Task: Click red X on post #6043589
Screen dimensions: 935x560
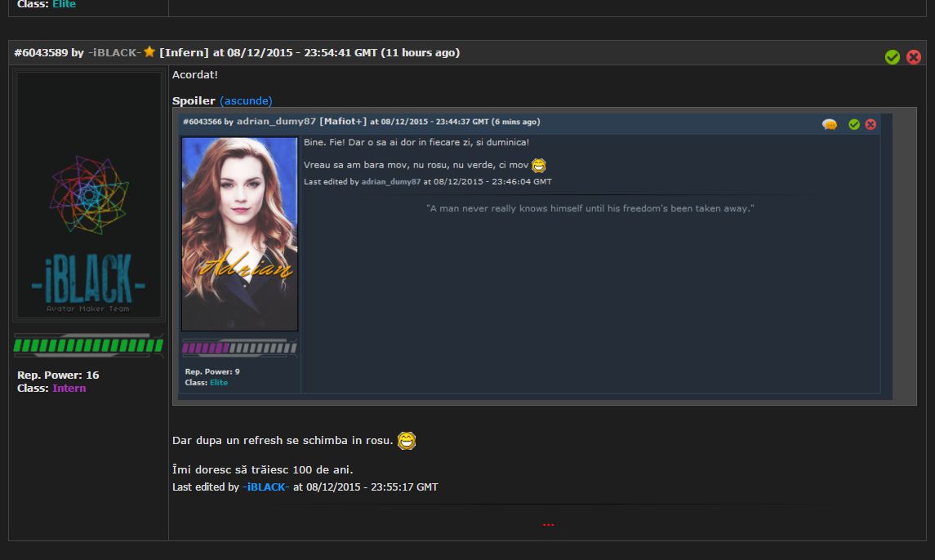Action: [914, 57]
